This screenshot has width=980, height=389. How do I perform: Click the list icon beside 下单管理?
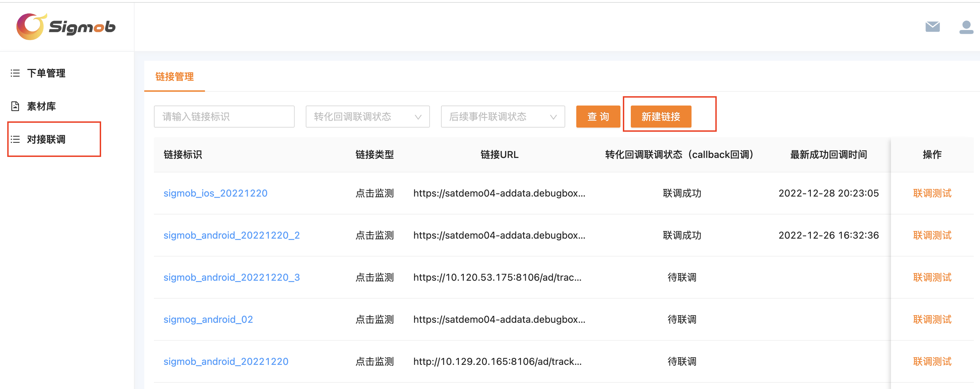point(15,73)
